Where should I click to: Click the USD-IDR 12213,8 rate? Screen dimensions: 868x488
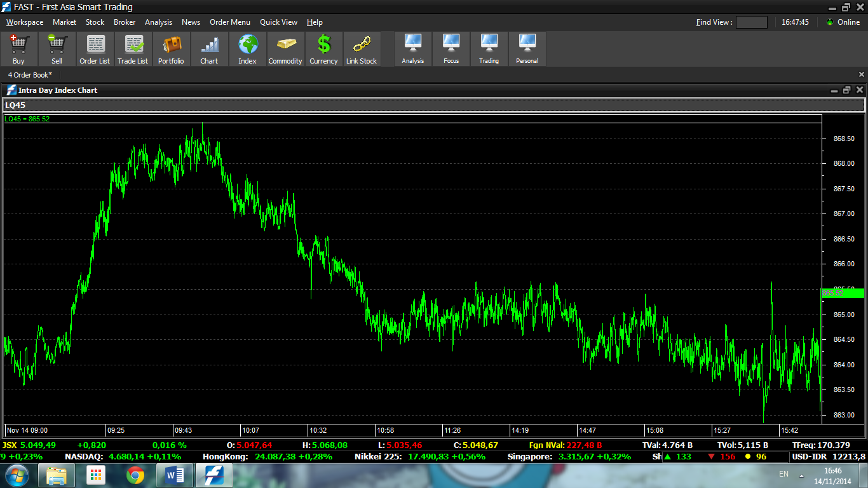(x=829, y=457)
